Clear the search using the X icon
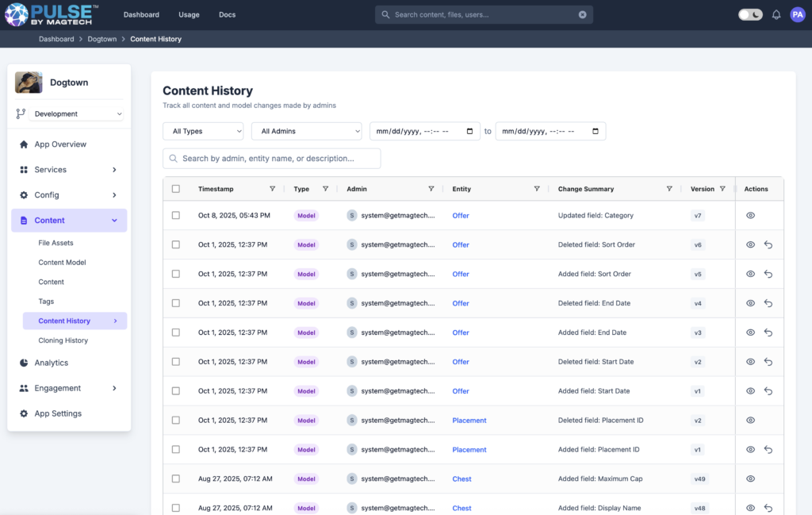 [x=582, y=14]
